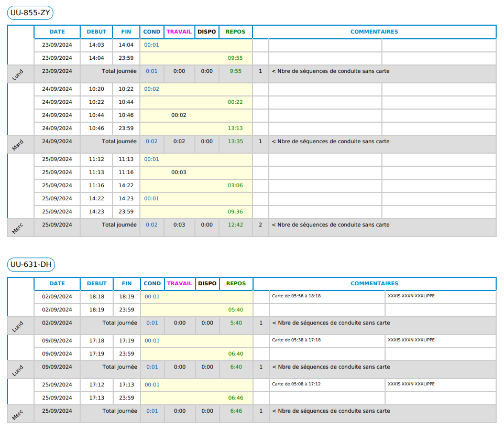Click XXXIS XXXN XXXLIPPE on the 02/09/2024 row
This screenshot has height=430, width=504.
(x=411, y=296)
